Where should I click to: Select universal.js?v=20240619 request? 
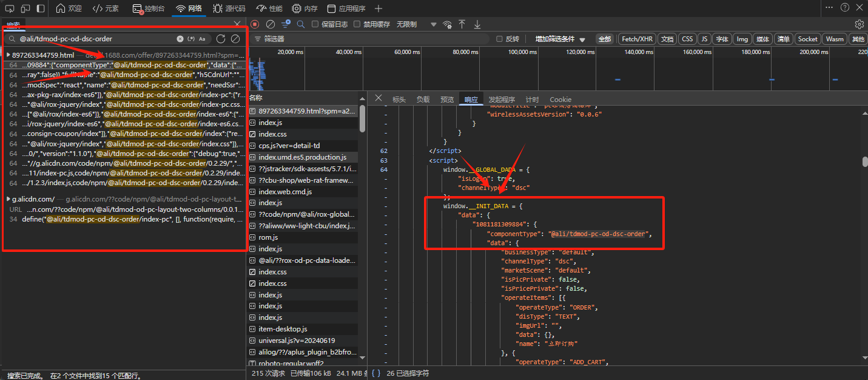click(x=303, y=341)
